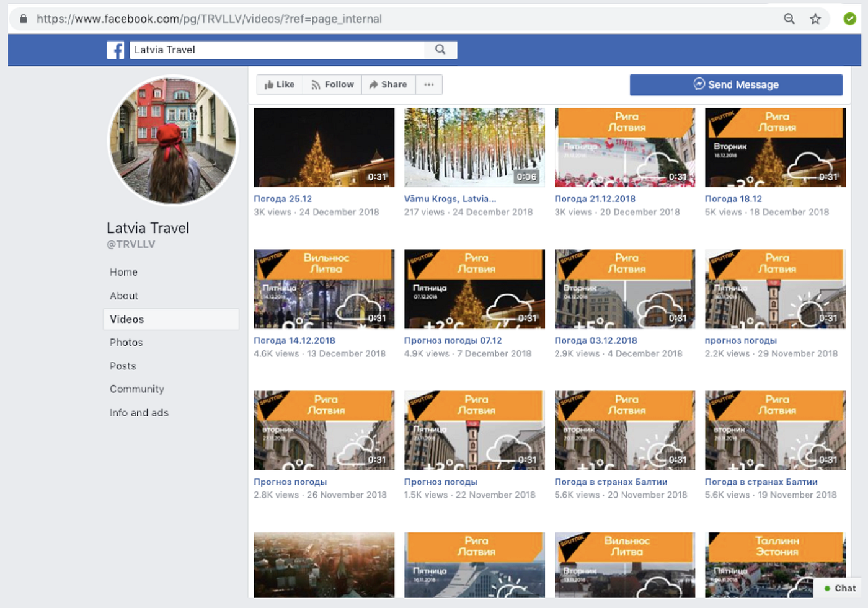
Task: Open the 20 November Погода в странах Балтии title
Action: (x=611, y=482)
